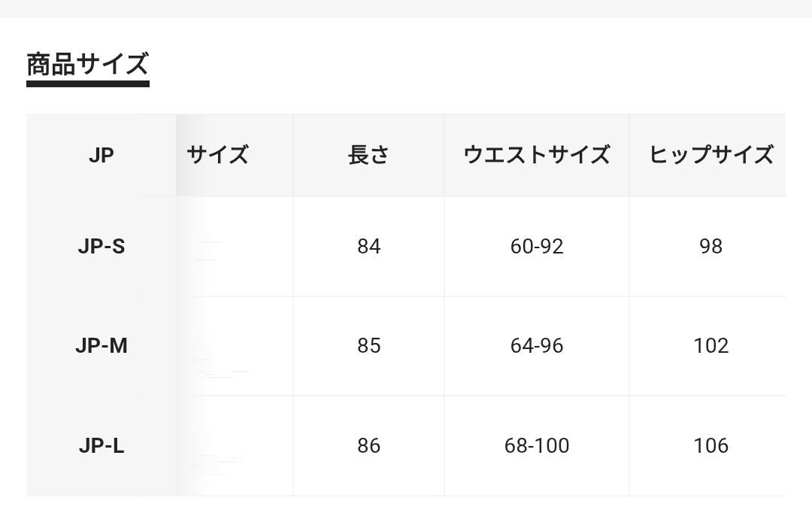Click the waist value 60-92
The image size is (812, 516).
[537, 246]
